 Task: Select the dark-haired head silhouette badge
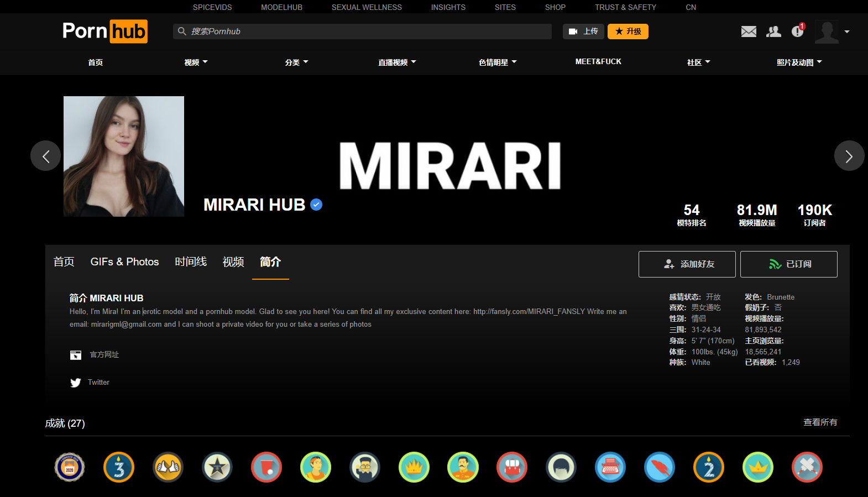coord(561,467)
